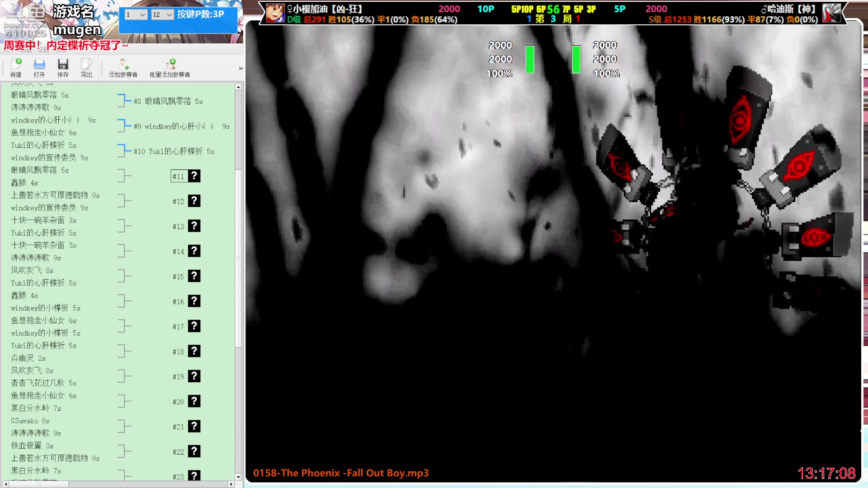Click the player name 小樱加油【凶-狂】
The height and width of the screenshot is (488, 868).
(325, 9)
